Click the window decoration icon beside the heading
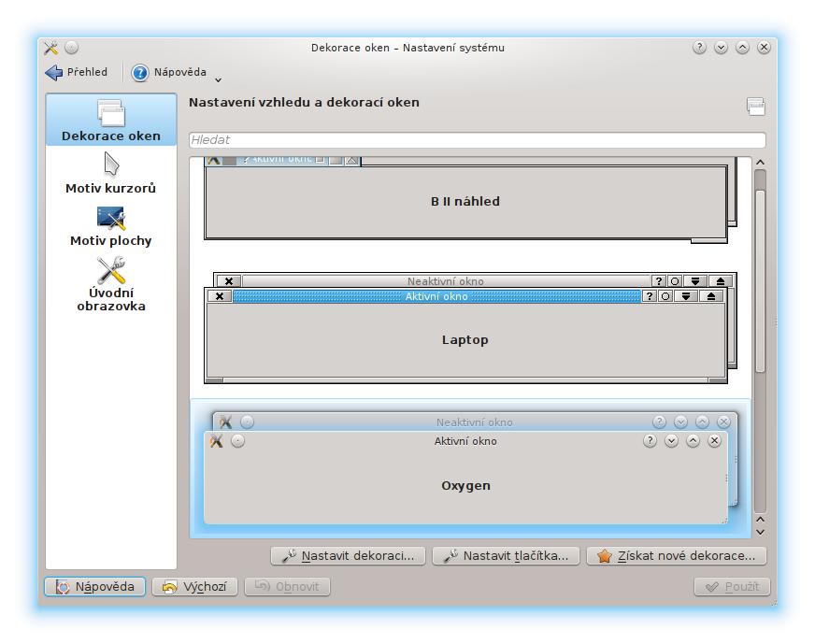815x644 pixels. [x=756, y=107]
